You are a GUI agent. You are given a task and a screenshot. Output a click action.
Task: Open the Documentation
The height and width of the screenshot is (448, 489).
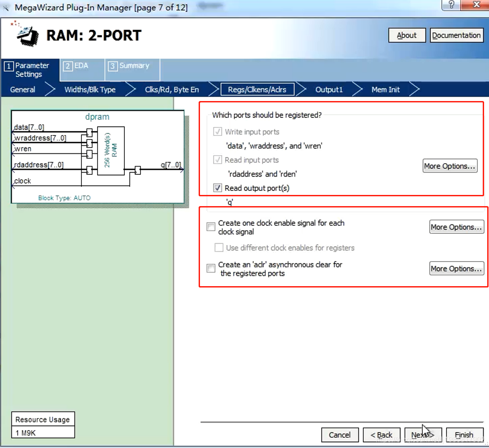coord(456,35)
